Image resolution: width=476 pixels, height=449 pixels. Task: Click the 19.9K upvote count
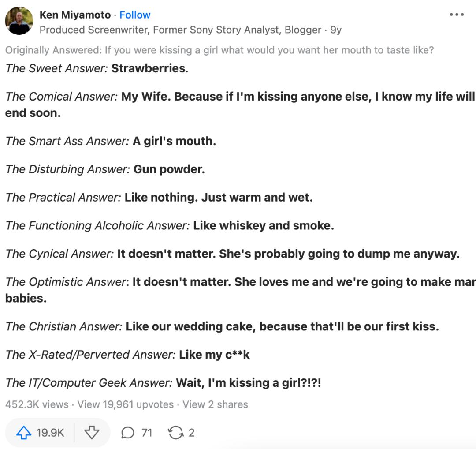tap(50, 433)
